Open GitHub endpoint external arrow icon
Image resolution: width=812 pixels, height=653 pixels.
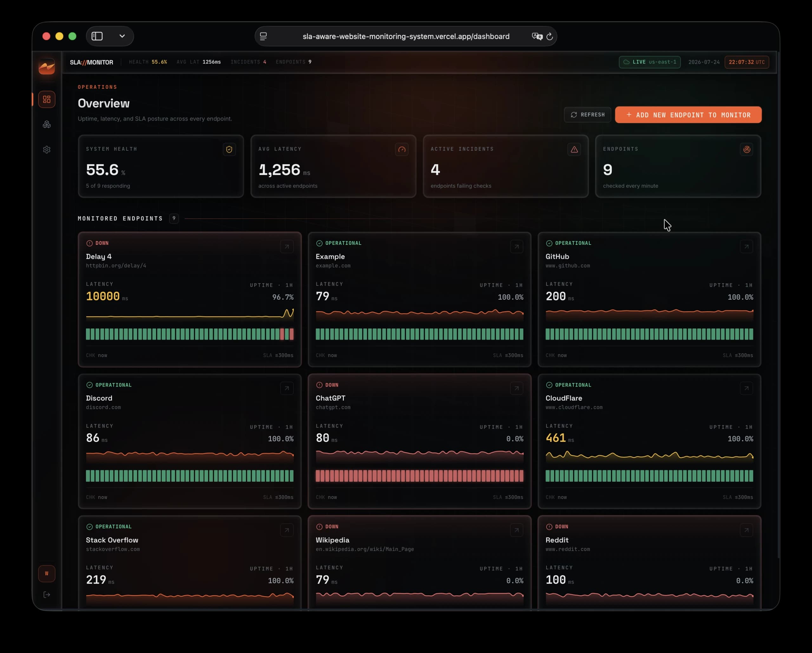pyautogui.click(x=746, y=247)
